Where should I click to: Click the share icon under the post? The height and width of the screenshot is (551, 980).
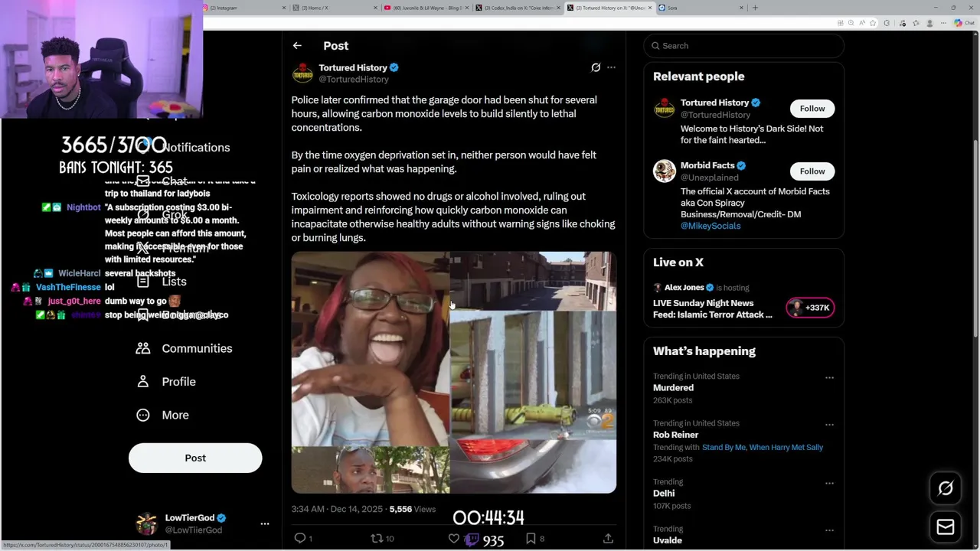tap(608, 538)
